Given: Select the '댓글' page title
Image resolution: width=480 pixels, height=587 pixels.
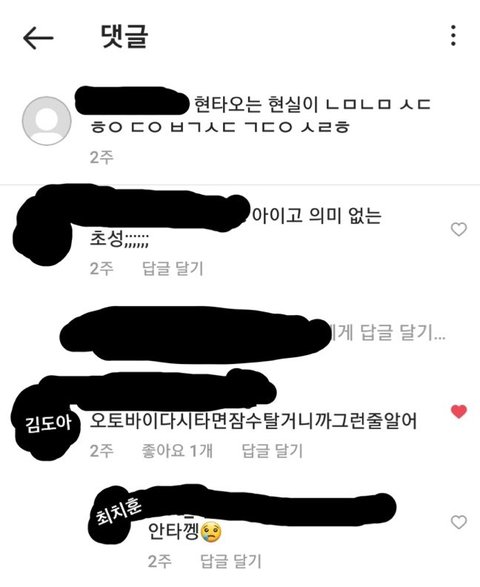Looking at the screenshot, I should coord(125,36).
